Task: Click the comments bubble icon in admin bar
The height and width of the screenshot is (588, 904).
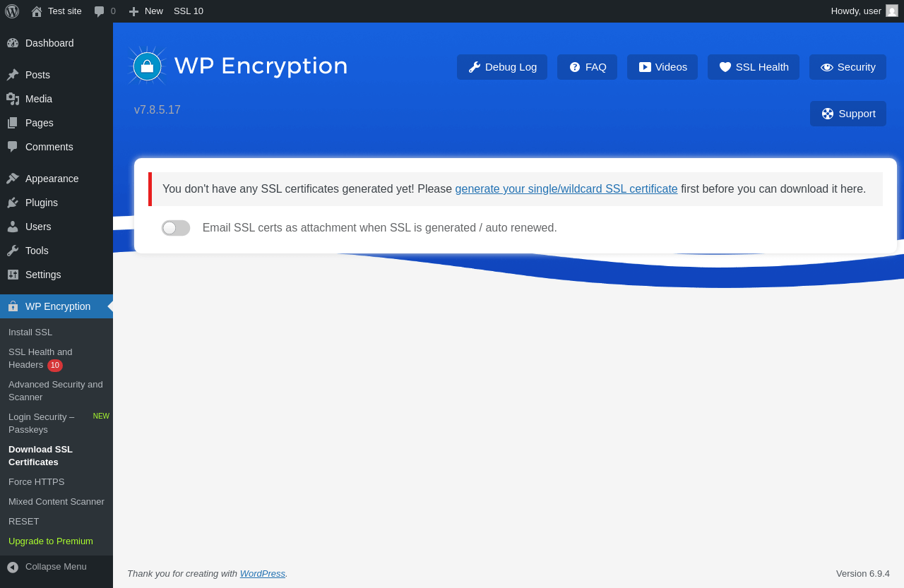Action: 100,11
